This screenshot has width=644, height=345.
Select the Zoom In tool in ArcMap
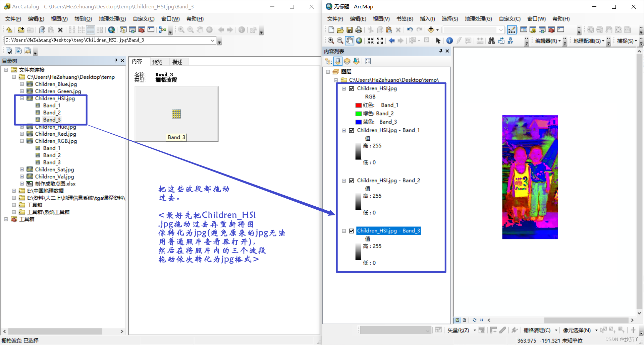point(331,41)
